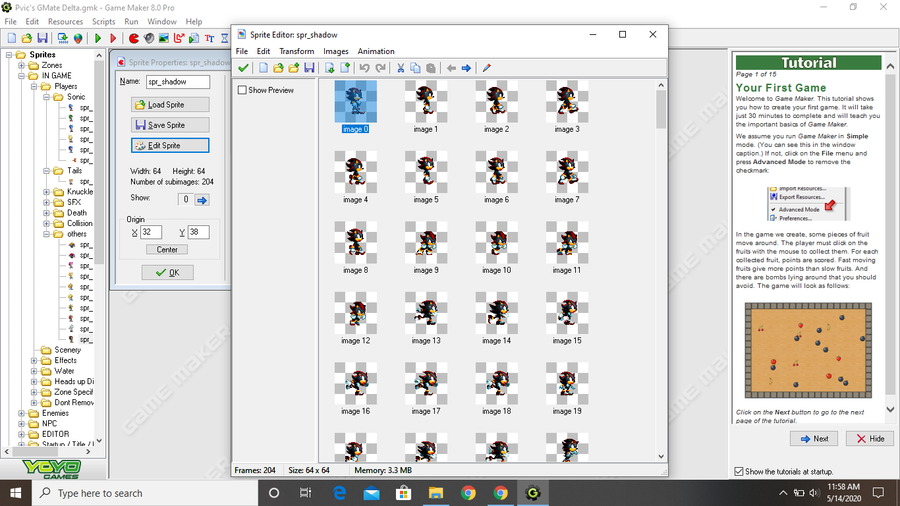The height and width of the screenshot is (506, 900).
Task: Click the copy icon in Sprite Editor
Action: (x=416, y=68)
